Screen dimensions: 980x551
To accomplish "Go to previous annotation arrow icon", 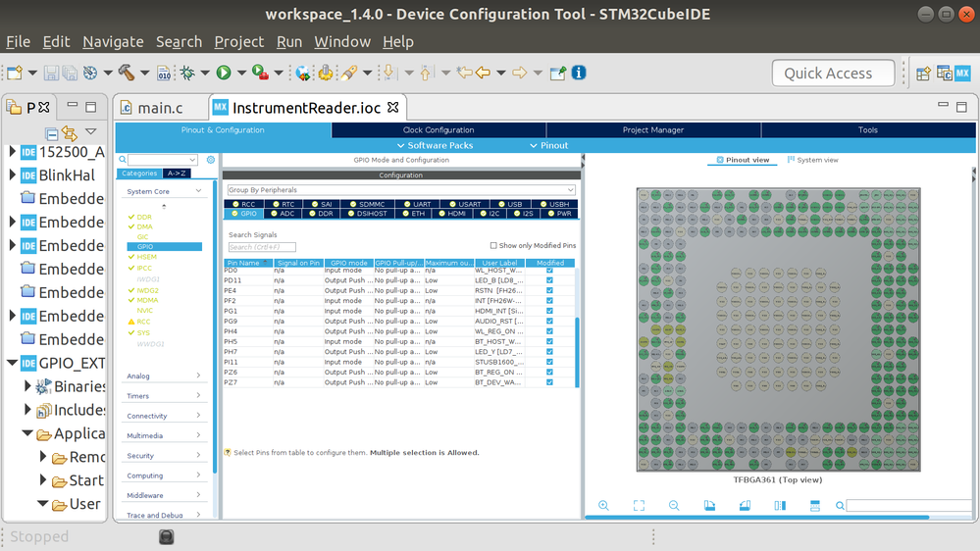I will coord(426,74).
